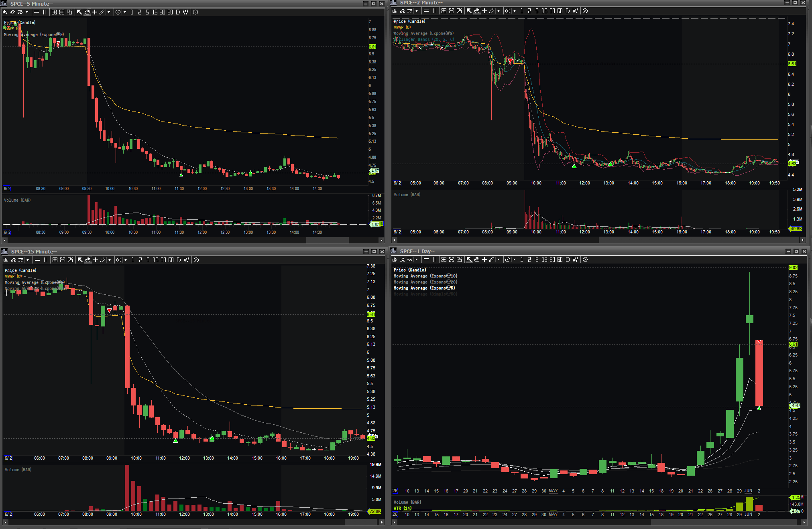Set 1 Day chart to Weekly (W) interval

(x=575, y=259)
